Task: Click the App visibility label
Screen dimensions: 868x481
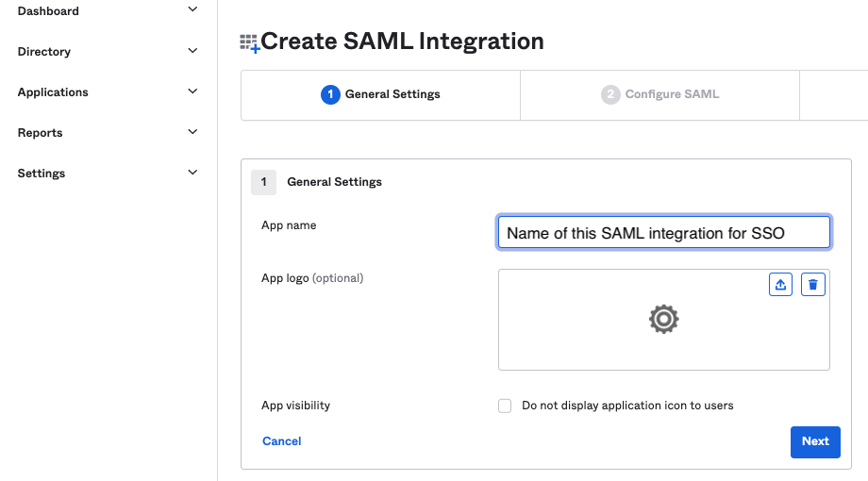Action: (295, 406)
